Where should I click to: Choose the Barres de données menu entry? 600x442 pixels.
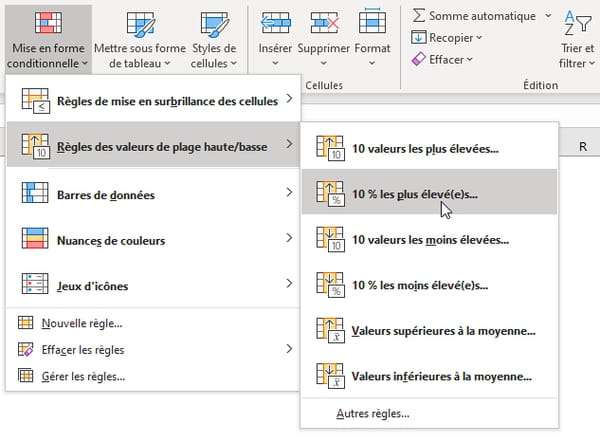[x=153, y=194]
